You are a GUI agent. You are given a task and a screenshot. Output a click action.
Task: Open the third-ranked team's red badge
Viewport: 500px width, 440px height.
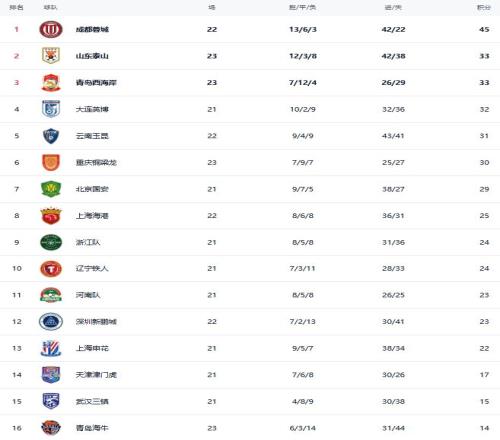(51, 83)
